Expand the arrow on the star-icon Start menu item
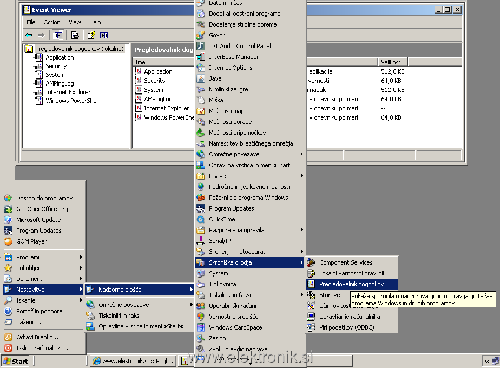The width and height of the screenshot is (500, 368). (x=81, y=268)
